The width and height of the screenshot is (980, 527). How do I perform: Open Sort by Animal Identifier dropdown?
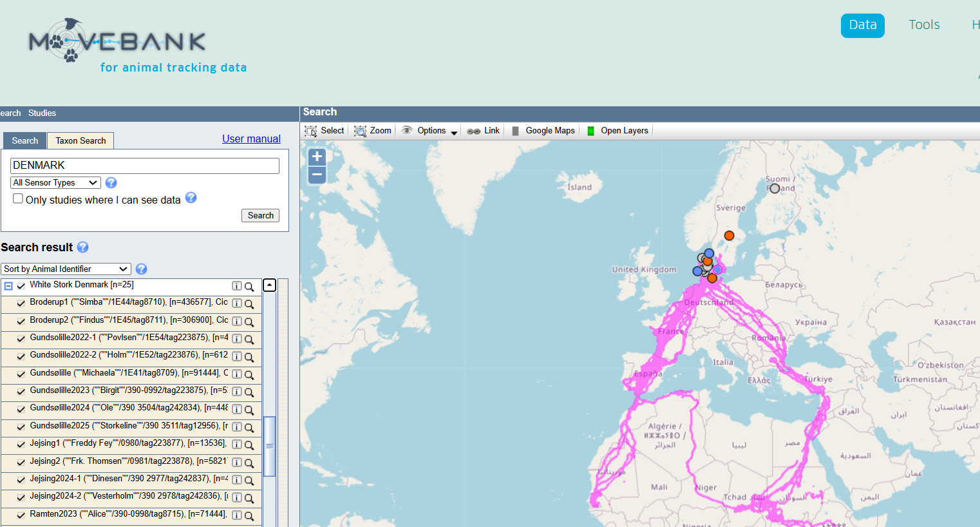point(66,269)
